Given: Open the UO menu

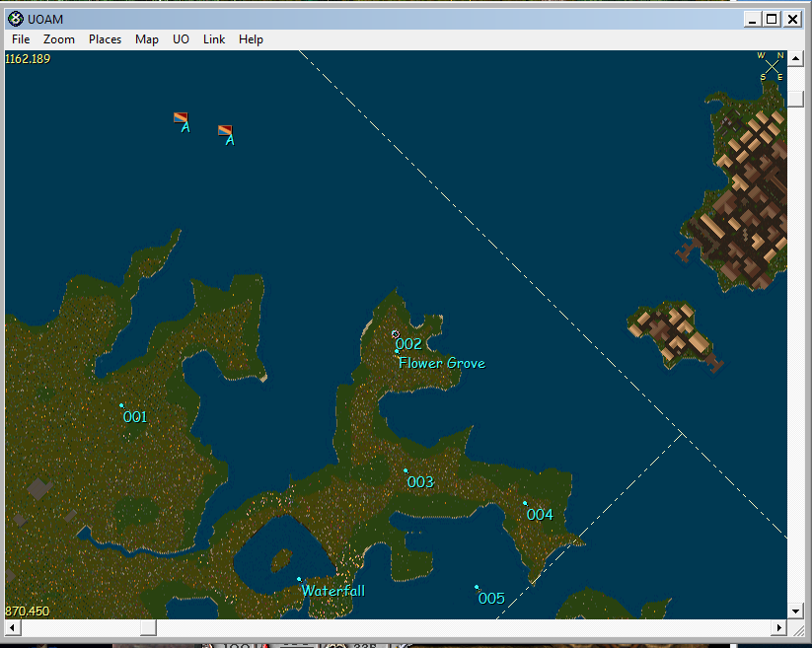Looking at the screenshot, I should (x=181, y=39).
